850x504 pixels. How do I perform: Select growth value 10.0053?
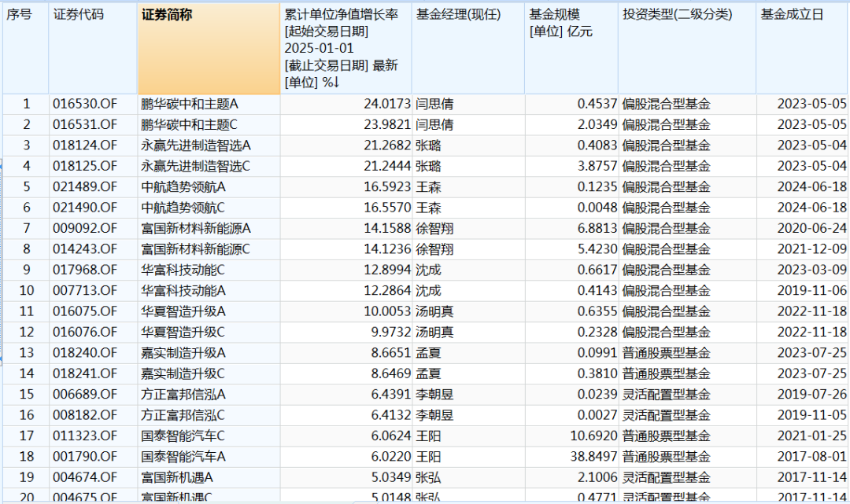click(387, 311)
